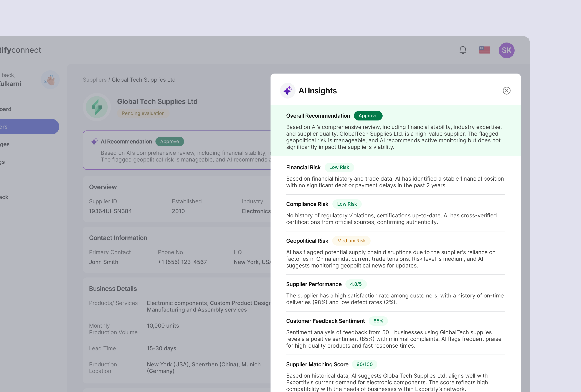Click the AI Insights sparkle icon
581x392 pixels.
pos(288,91)
